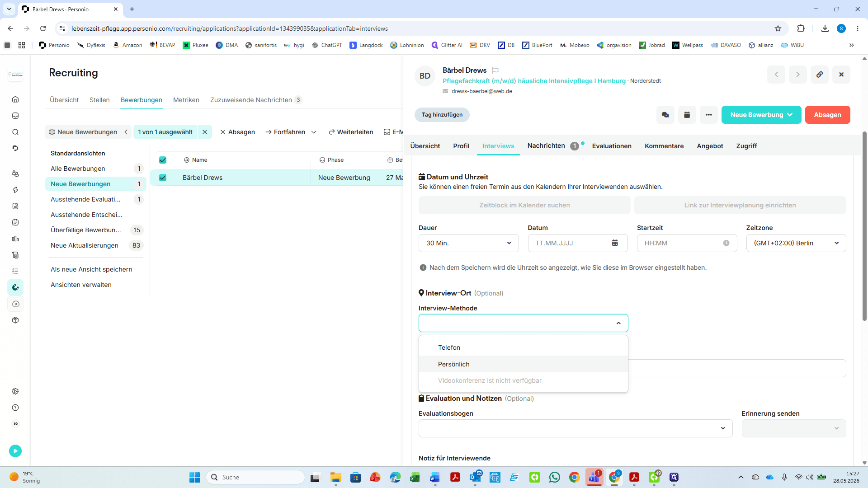The height and width of the screenshot is (488, 868).
Task: Open the three-dots more options button
Action: click(x=709, y=115)
